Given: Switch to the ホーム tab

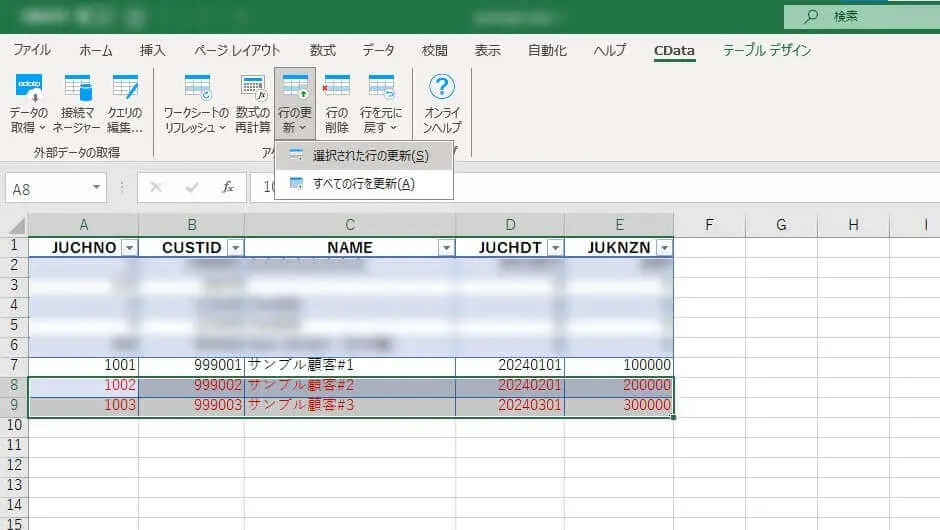Looking at the screenshot, I should tap(96, 50).
